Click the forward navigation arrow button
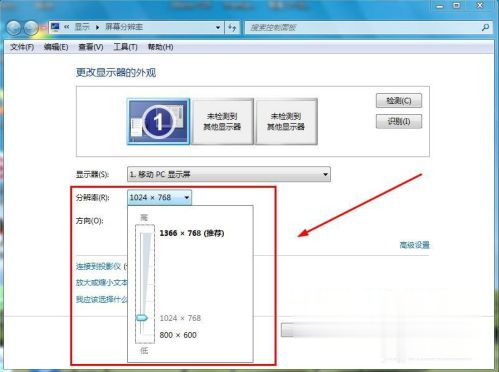Image resolution: width=499 pixels, height=372 pixels. [x=31, y=28]
